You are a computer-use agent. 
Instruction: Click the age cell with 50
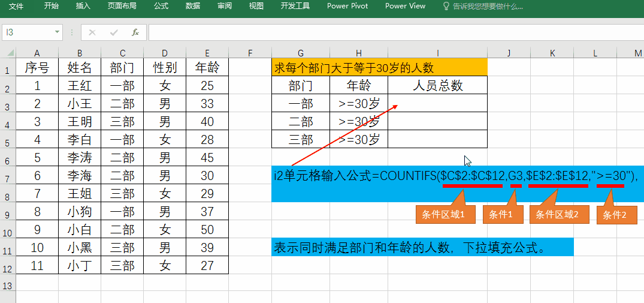pyautogui.click(x=207, y=229)
